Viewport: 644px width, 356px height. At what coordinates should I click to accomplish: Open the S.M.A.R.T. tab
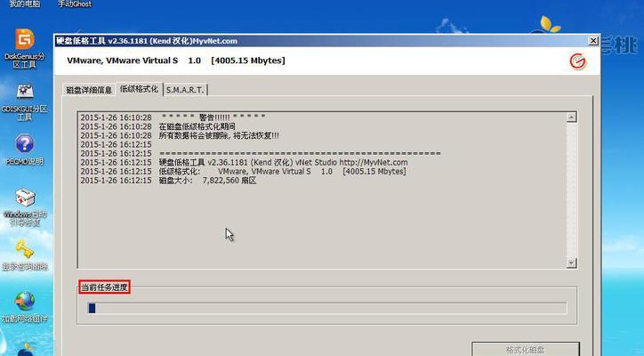pyautogui.click(x=185, y=90)
